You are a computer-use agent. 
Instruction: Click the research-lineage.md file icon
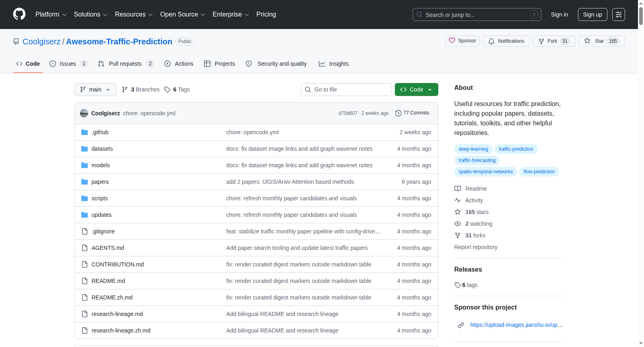85,314
